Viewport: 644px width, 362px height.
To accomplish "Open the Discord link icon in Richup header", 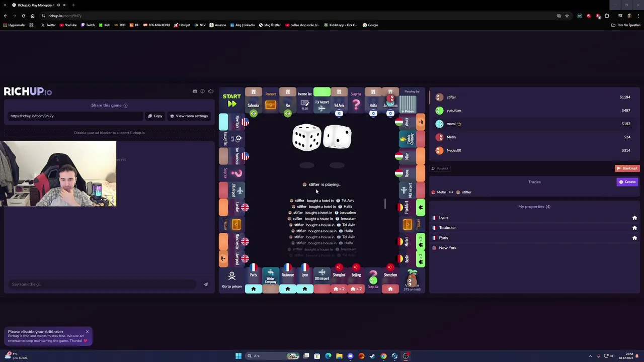I will pos(195,92).
